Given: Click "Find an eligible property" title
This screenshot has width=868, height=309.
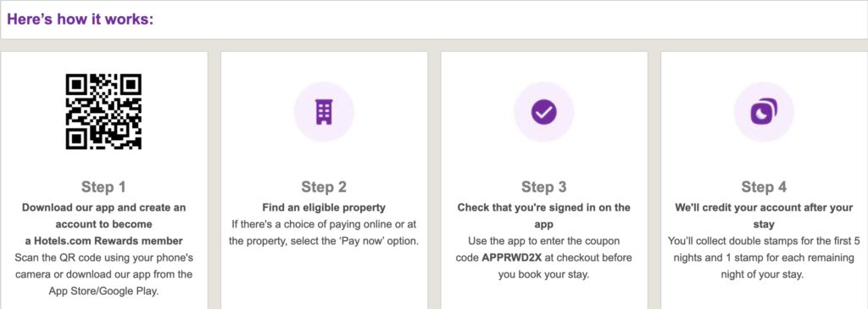Looking at the screenshot, I should pos(324,208).
